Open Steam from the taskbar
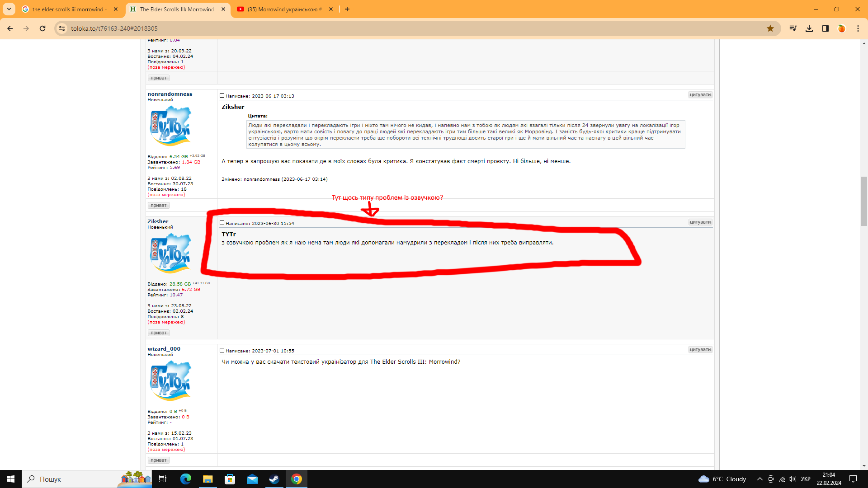The width and height of the screenshot is (868, 488). pos(274,479)
